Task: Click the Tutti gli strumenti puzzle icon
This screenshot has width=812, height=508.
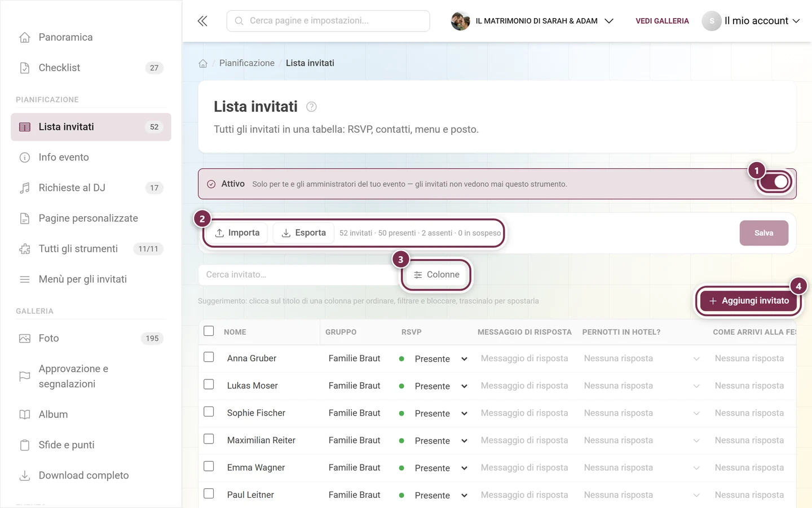Action: [25, 249]
